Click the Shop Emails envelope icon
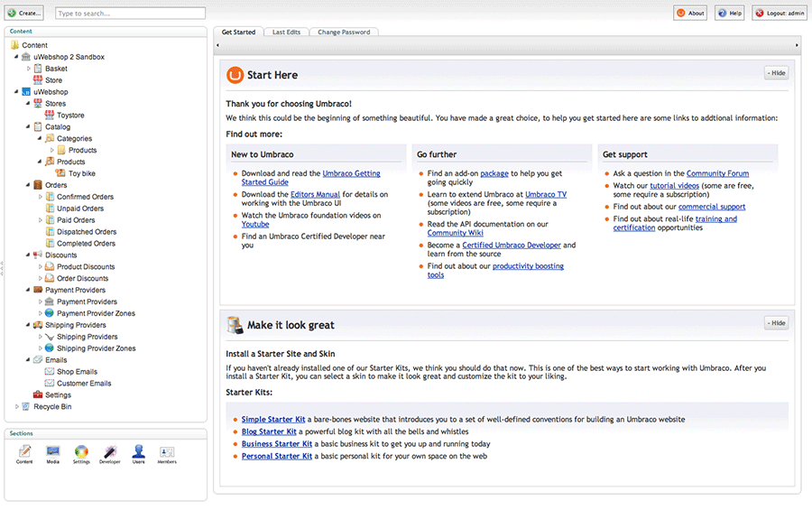812x510 pixels. click(50, 371)
